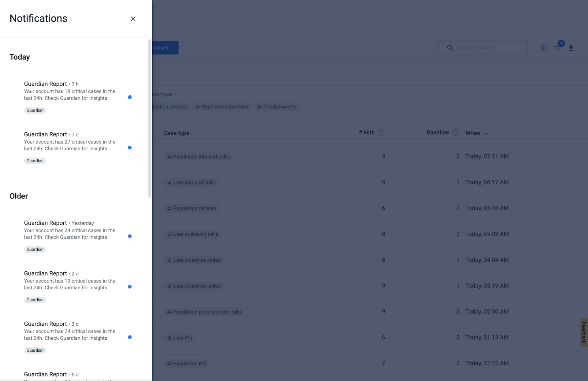Select the Population devices filter chip
Viewport: 588px width, 381px height.
point(171,107)
